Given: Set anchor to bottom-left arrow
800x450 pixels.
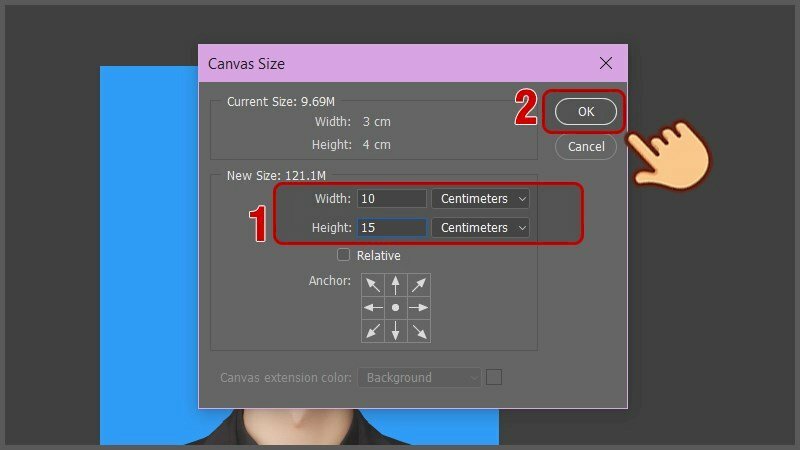Looking at the screenshot, I should pos(373,331).
